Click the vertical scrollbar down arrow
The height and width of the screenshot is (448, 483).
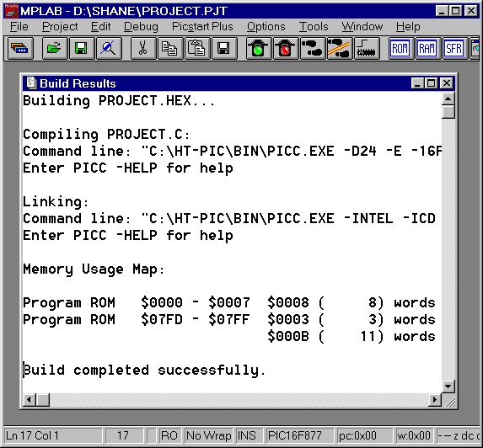coord(448,387)
